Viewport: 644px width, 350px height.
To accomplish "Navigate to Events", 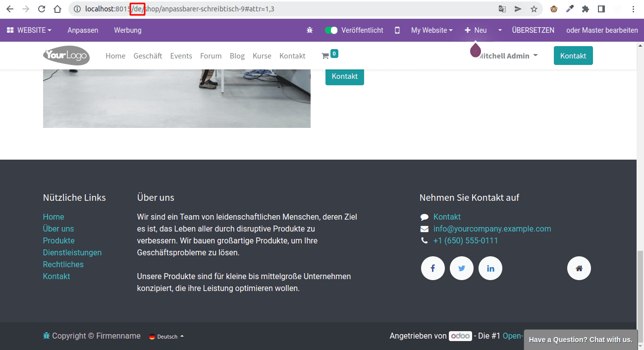I will 181,56.
